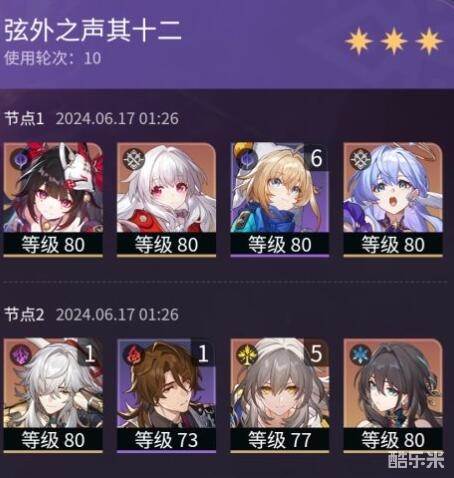Click the Imaginary element icon on level 77 card
Viewport: 454px width, 478px height.
click(246, 354)
